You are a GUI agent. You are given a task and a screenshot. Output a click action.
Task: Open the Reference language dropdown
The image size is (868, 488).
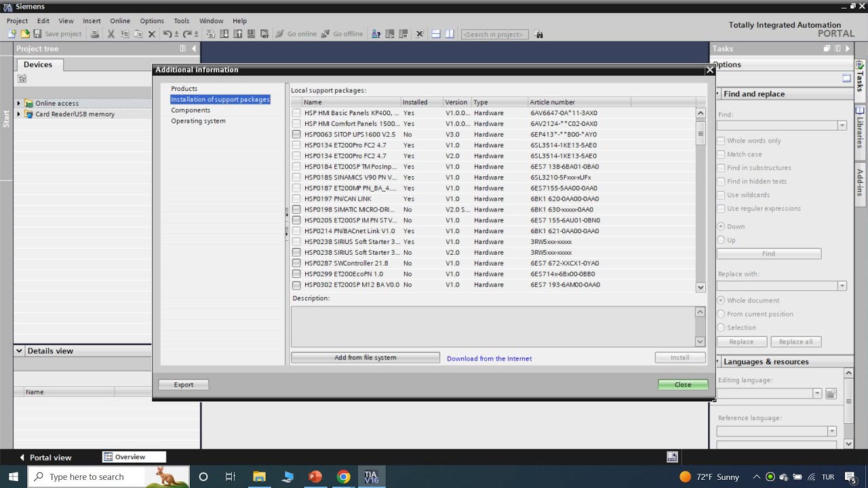(832, 432)
